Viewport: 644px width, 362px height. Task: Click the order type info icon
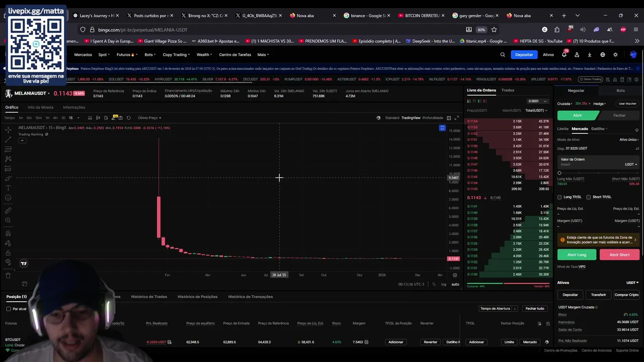636,130
